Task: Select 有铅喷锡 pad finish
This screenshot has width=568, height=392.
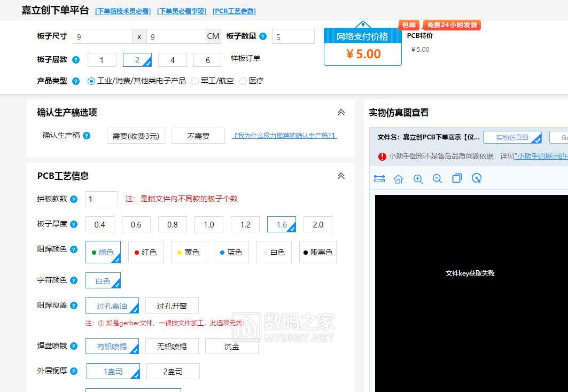Action: [112, 346]
